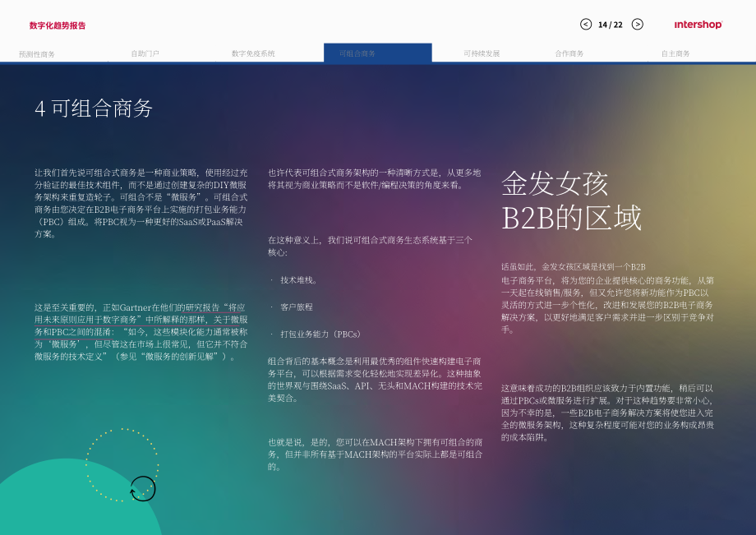Click paragraph starting 组合背后的基本概念
This screenshot has height=535, width=756.
[x=375, y=380]
